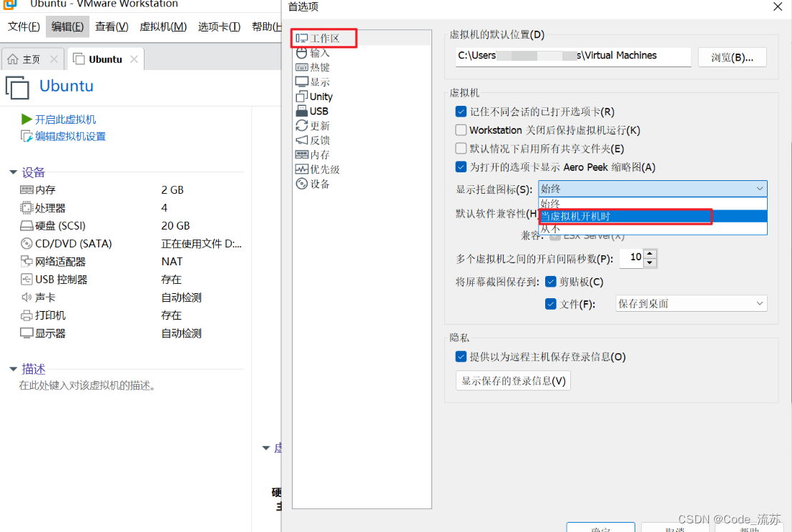Screen dimensions: 792x532
Task: Toggle 记住不同会话的已打开选项卡 checkbox
Action: click(x=461, y=112)
